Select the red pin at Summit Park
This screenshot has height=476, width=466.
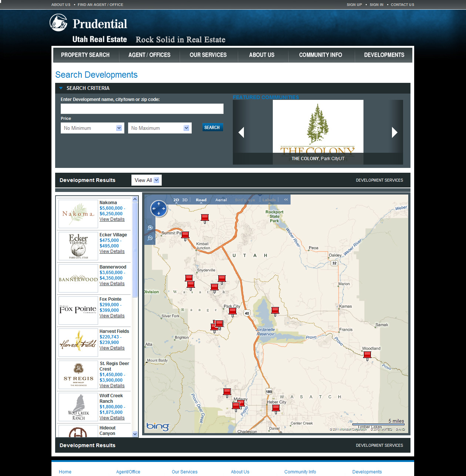coord(185,236)
